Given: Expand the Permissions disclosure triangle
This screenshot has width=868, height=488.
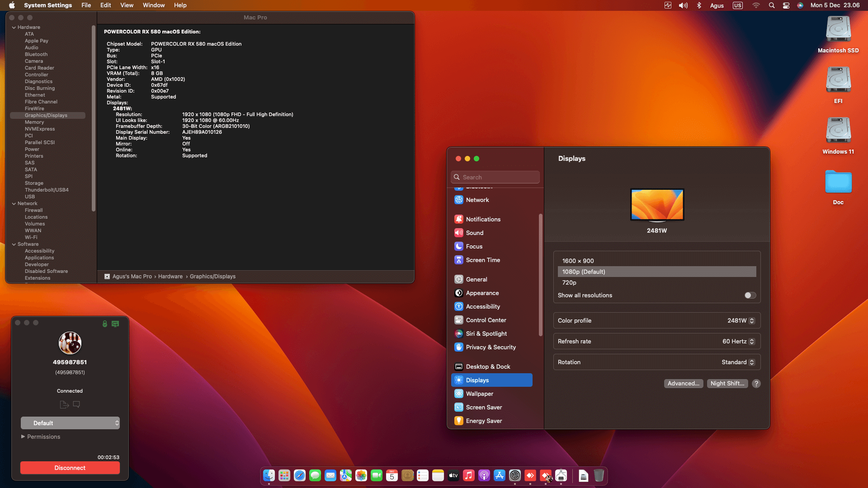Looking at the screenshot, I should tap(23, 436).
